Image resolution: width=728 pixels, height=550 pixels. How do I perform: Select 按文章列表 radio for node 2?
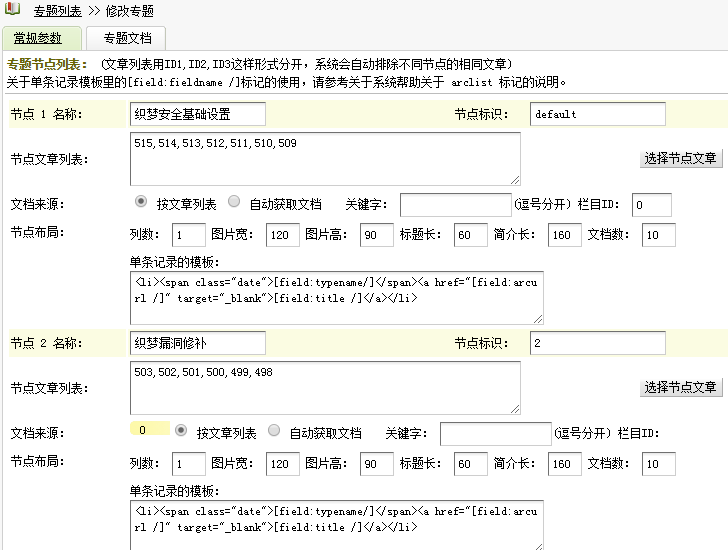click(181, 431)
